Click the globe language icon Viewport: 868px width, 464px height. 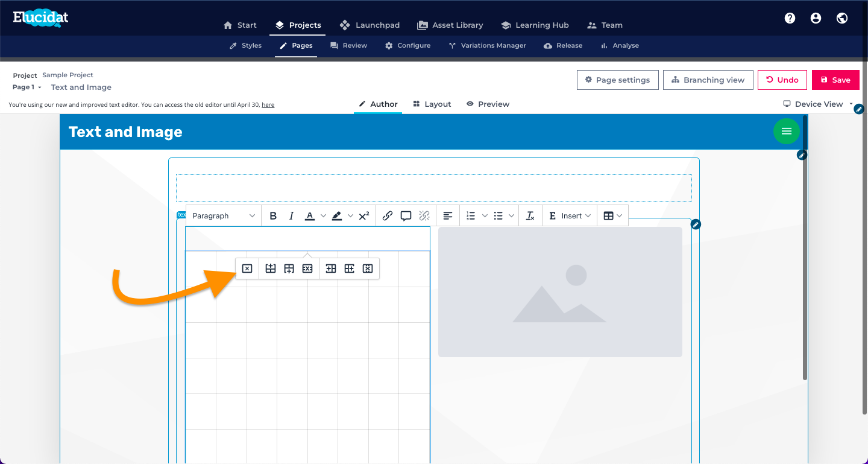[842, 18]
